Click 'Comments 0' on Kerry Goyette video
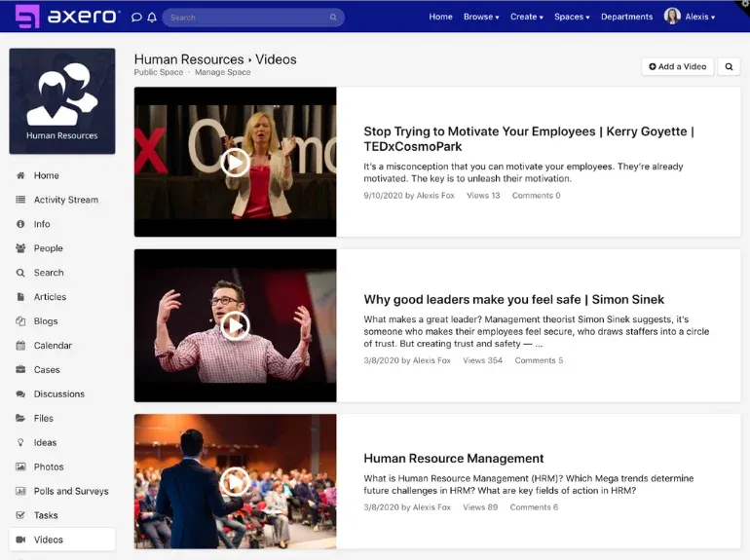Screen dimensions: 750x560 point(536,195)
